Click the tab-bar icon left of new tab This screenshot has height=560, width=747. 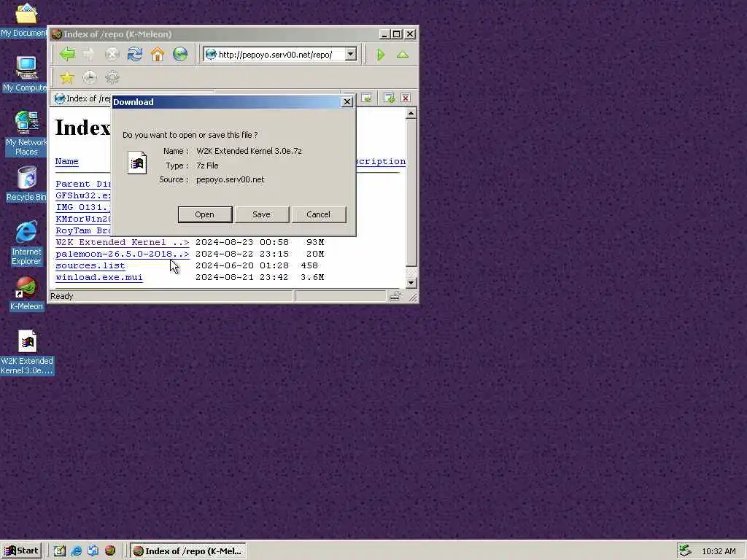366,98
